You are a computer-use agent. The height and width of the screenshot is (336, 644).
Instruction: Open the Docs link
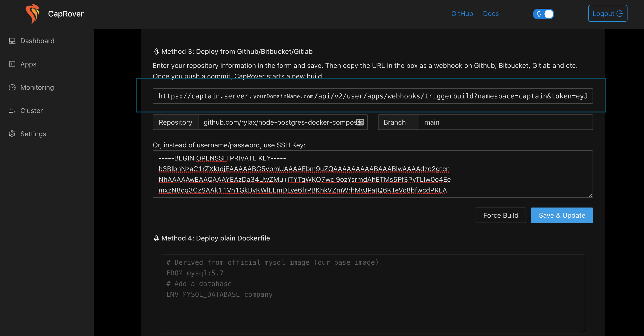coord(490,14)
